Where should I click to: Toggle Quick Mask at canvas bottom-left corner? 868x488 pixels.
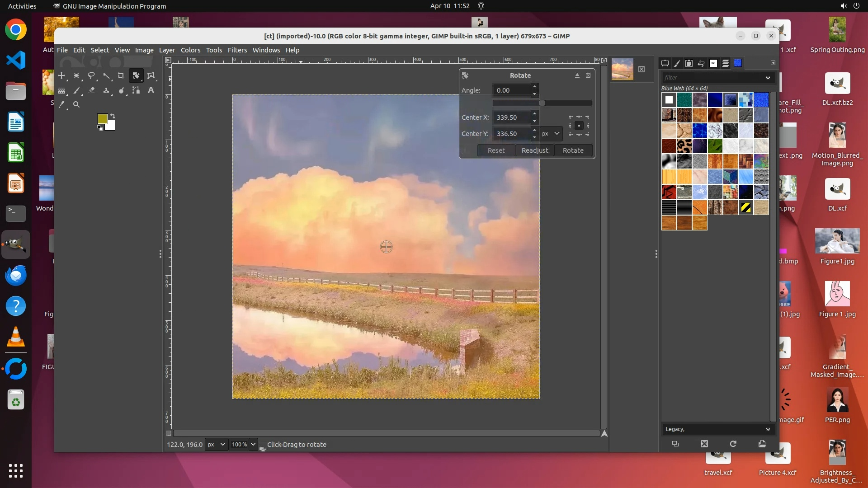click(169, 433)
